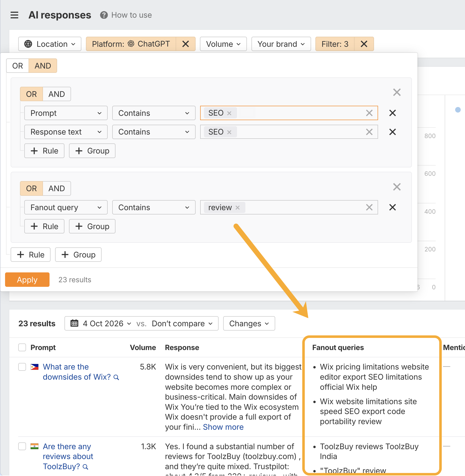Set first group operator to OR

pos(32,94)
